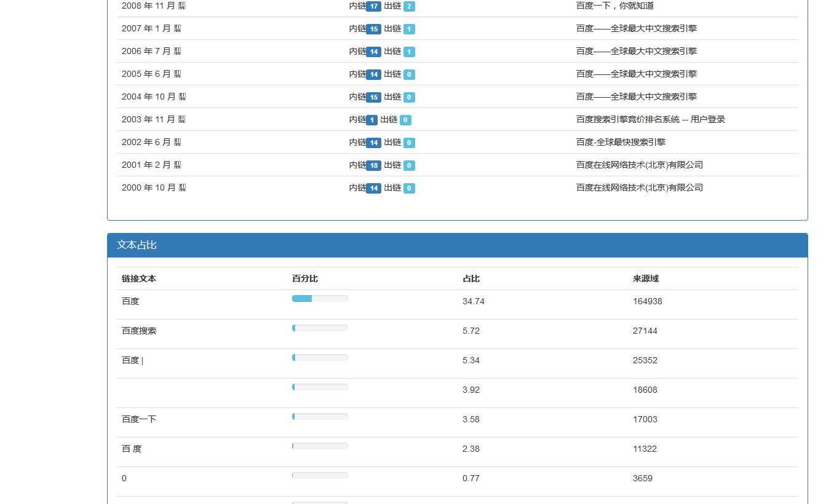Click the 百度搜索 row percentage progress bar
Viewport: 834px width, 504px height.
tap(320, 328)
